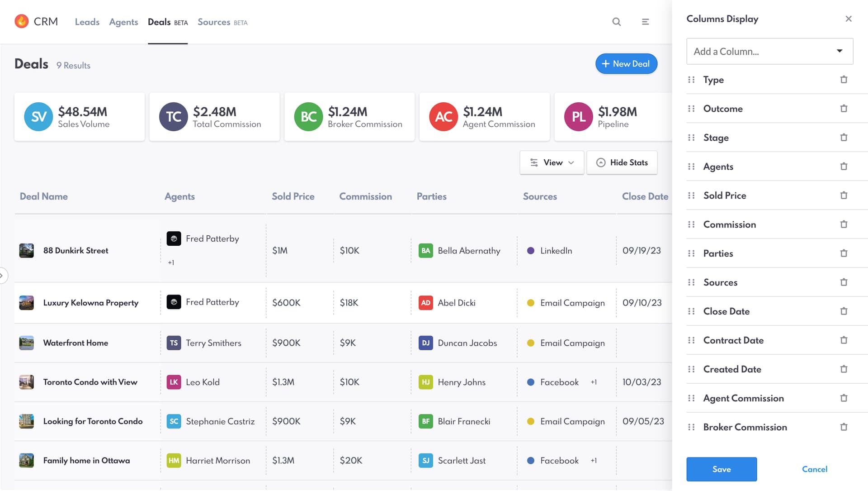The image size is (868, 491).
Task: Delete the Sold Price column
Action: tap(844, 195)
